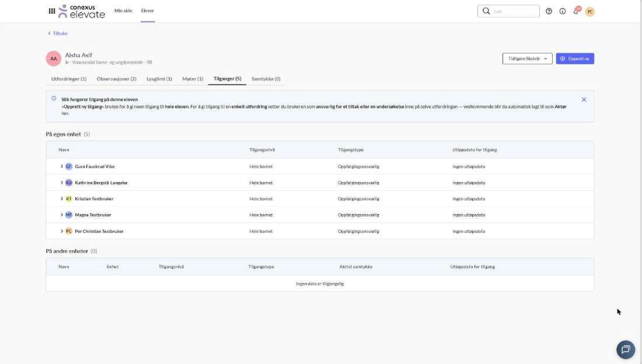642x364 pixels.
Task: Open the Tidligere Skoleår dropdown
Action: click(x=528, y=58)
